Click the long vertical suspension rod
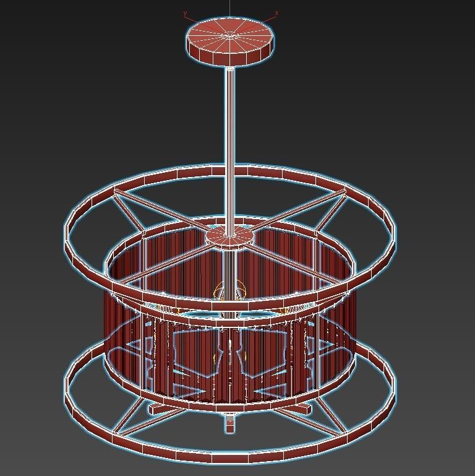Screen dimensions: 475x476 tap(230, 151)
